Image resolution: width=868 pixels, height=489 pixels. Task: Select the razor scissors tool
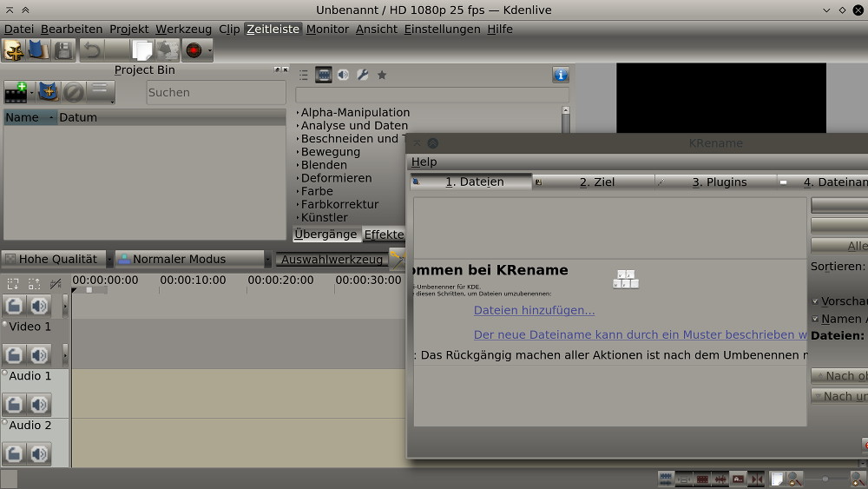tap(398, 259)
